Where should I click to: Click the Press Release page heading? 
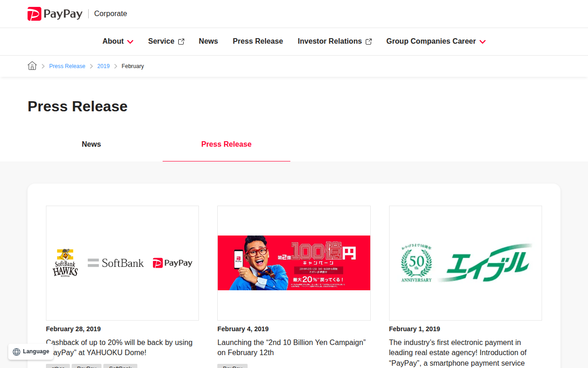pyautogui.click(x=78, y=106)
